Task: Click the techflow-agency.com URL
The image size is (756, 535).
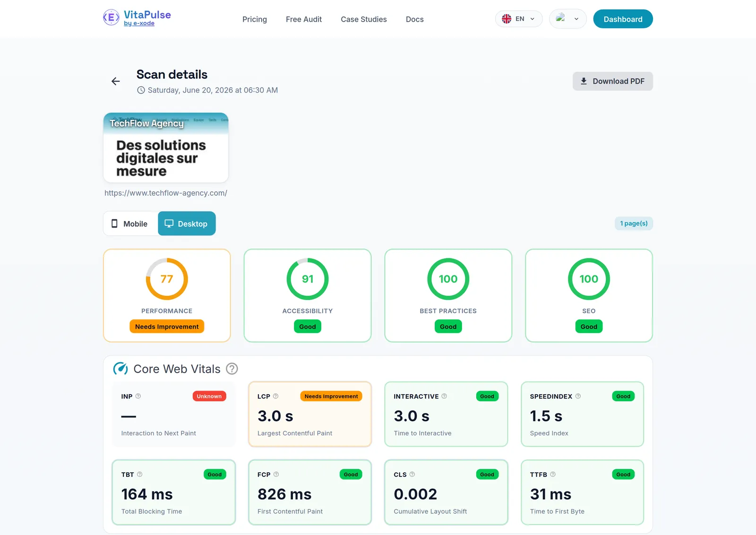Action: [x=166, y=193]
